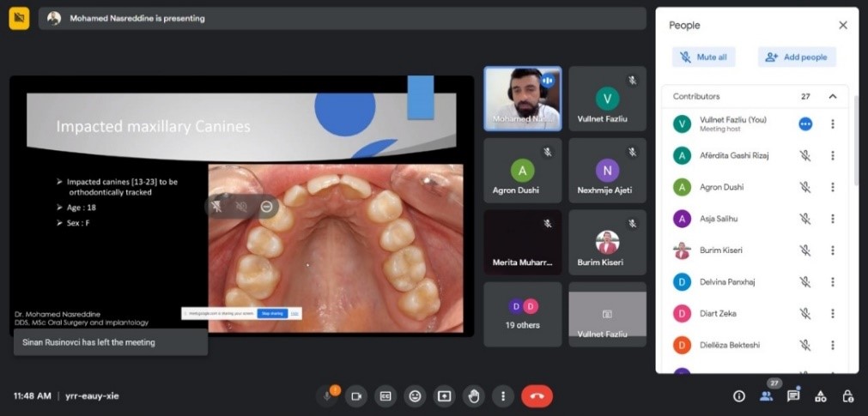Click the Add people button
The width and height of the screenshot is (868, 416).
coord(796,57)
